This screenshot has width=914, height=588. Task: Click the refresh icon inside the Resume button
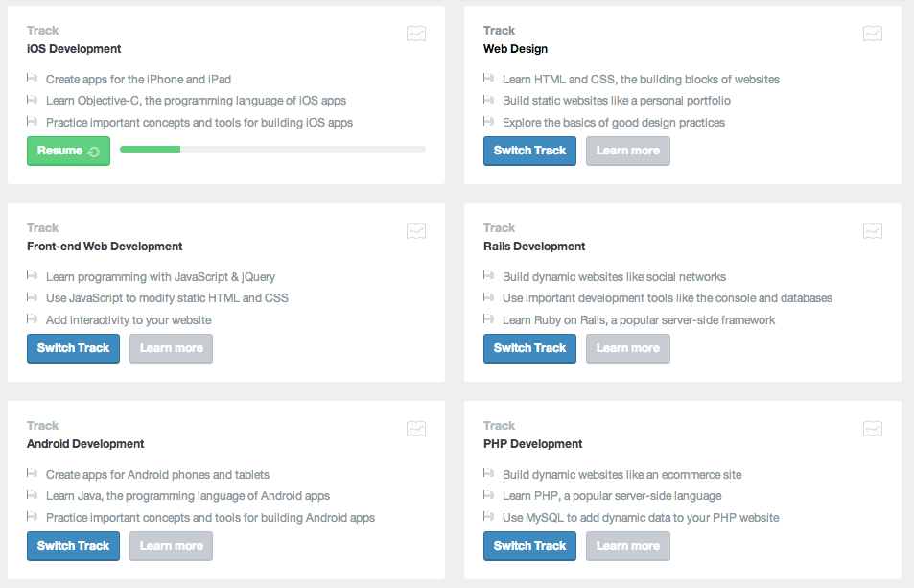[x=93, y=152]
